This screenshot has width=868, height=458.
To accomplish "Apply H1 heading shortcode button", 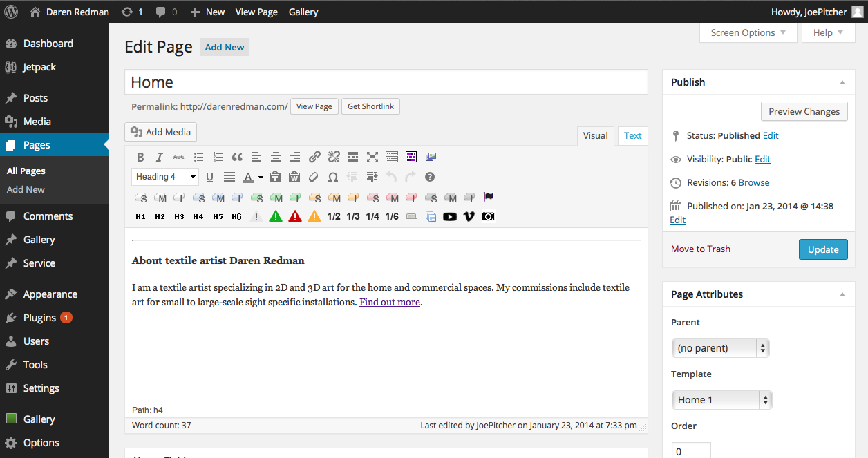I will pyautogui.click(x=140, y=216).
